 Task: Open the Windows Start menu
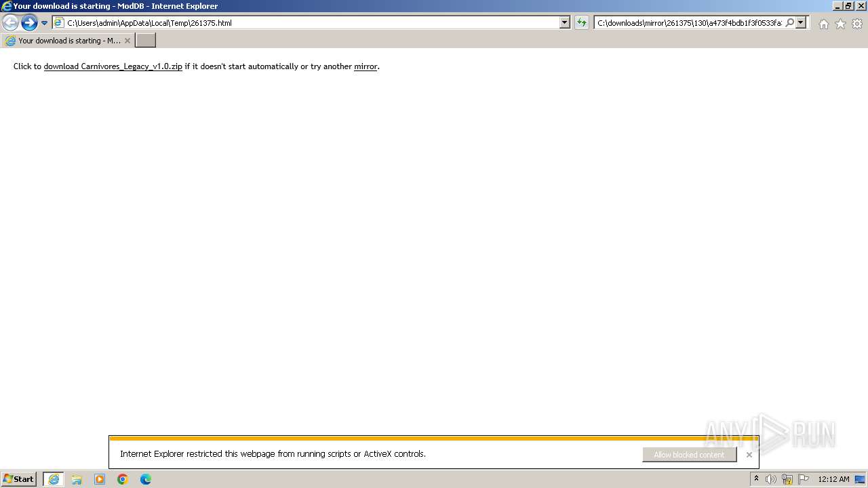tap(19, 479)
